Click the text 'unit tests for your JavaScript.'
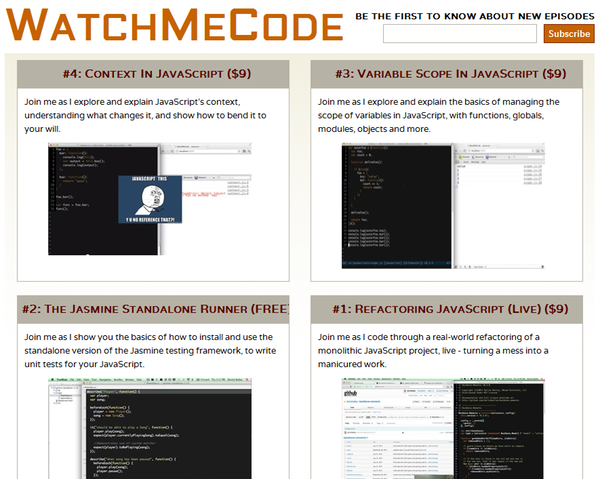 85,364
